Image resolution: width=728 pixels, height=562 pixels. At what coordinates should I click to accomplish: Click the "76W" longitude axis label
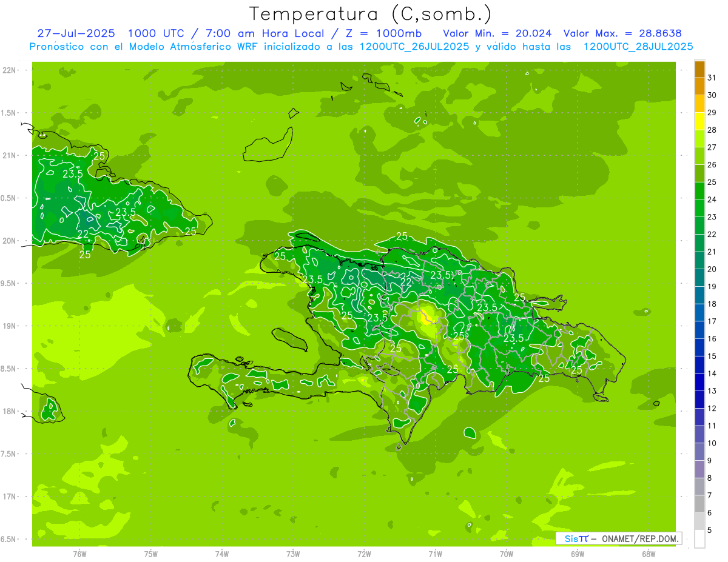click(79, 554)
